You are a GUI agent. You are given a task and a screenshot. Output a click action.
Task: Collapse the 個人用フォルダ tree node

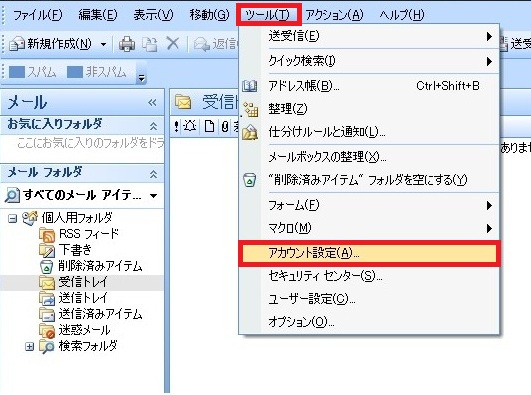click(12, 219)
